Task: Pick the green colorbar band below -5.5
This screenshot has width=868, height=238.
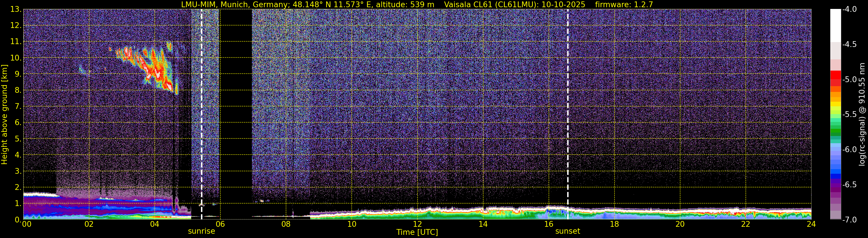Action: [x=835, y=130]
